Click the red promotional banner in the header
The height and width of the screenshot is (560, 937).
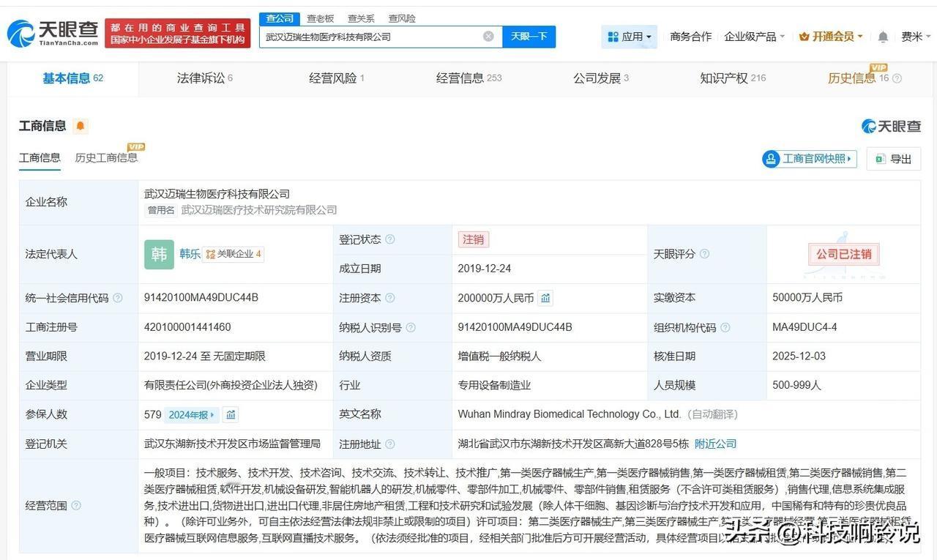[x=178, y=34]
